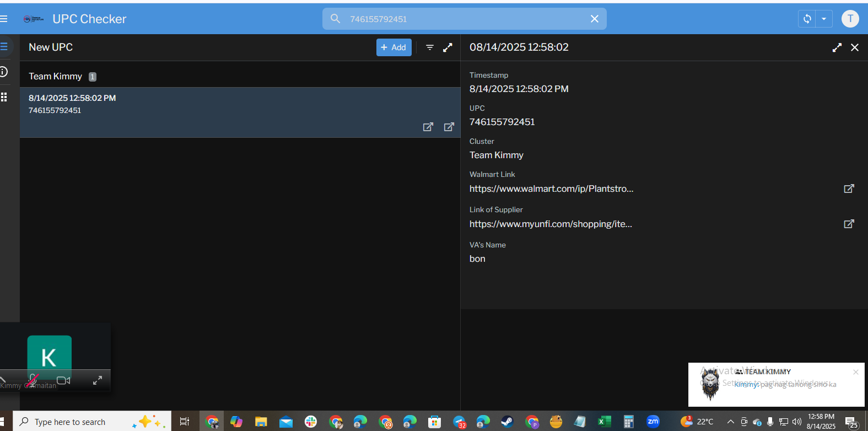Toggle the camera in call widget
This screenshot has width=868, height=431.
pyautogui.click(x=63, y=380)
